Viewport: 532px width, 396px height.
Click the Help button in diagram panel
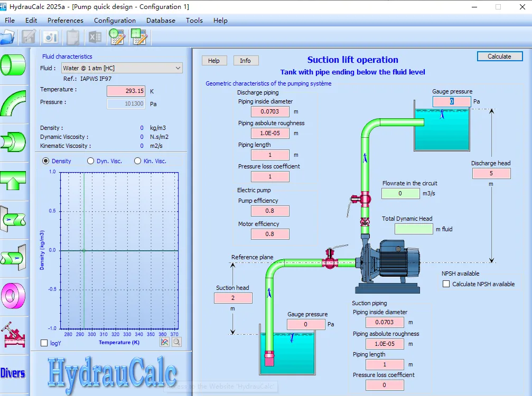pos(214,60)
